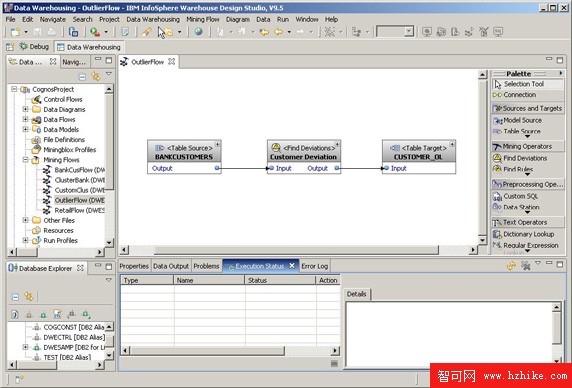Viewport: 572px width, 388px height.
Task: Click the refresh icon in Execution Status view
Action: point(511,266)
